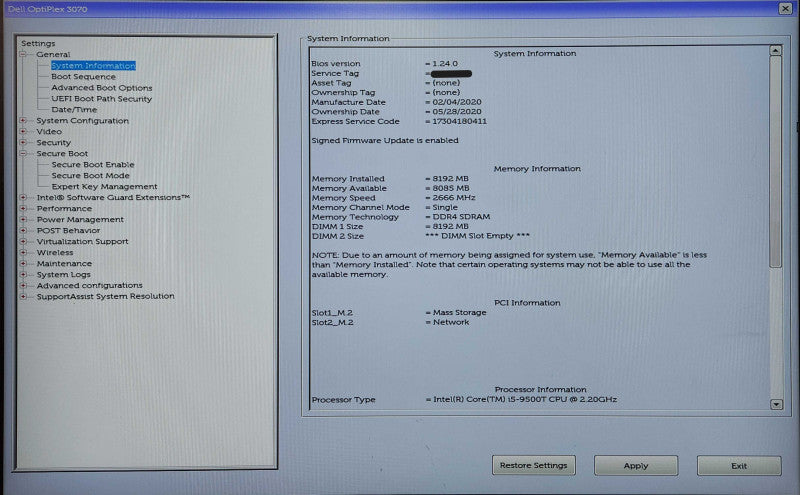Expand the Wireless node
Image resolution: width=800 pixels, height=495 pixels.
[x=23, y=253]
